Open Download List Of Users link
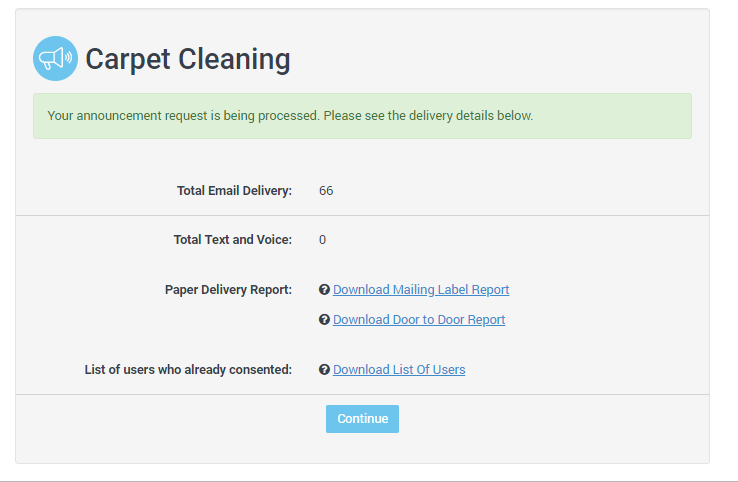The image size is (738, 482). 399,370
